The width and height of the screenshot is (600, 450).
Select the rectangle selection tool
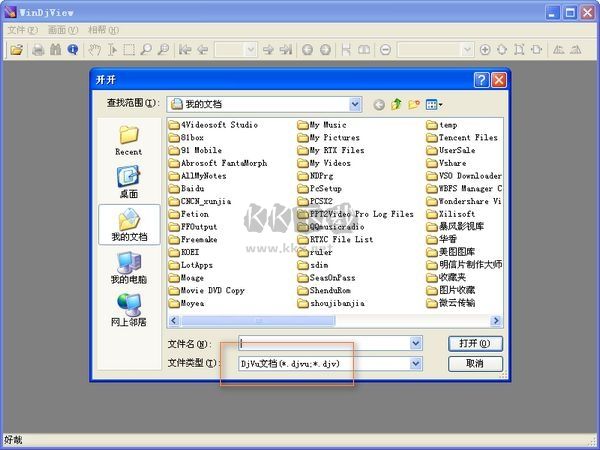point(129,50)
